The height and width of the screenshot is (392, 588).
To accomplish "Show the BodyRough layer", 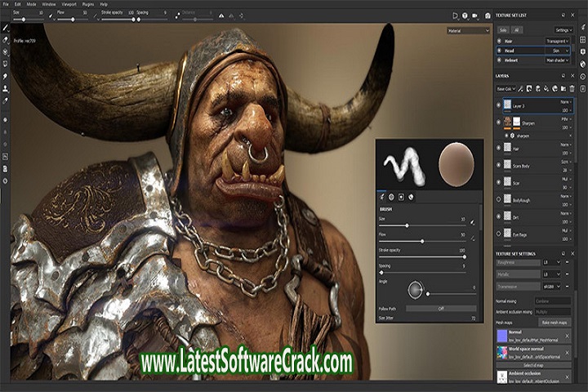I will point(499,199).
